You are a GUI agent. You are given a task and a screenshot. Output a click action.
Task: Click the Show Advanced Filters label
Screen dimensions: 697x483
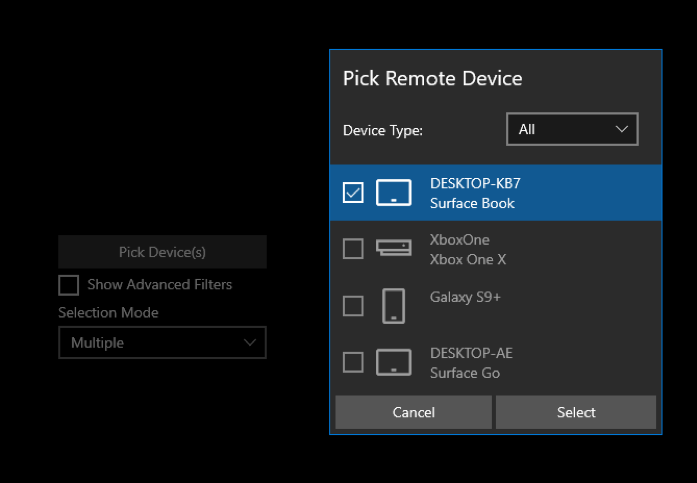click(160, 284)
